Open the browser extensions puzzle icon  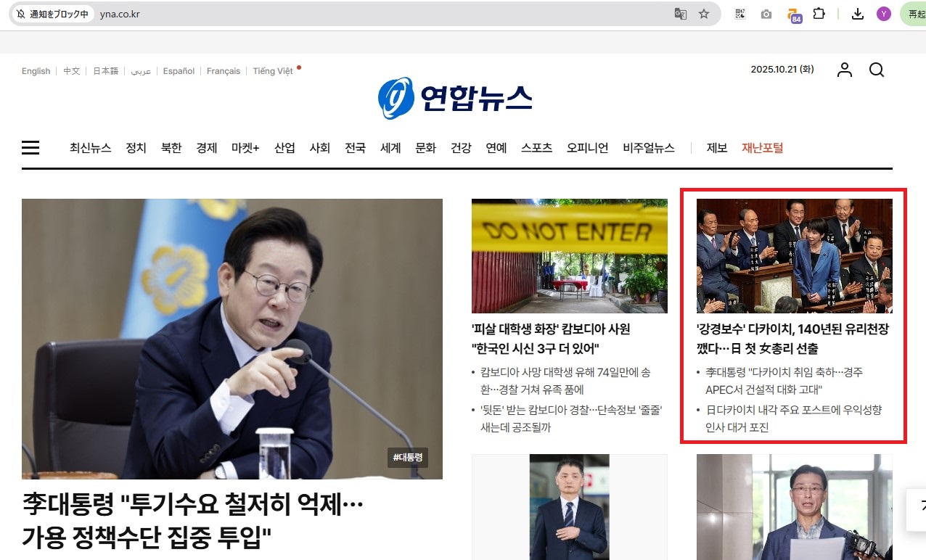pos(819,14)
